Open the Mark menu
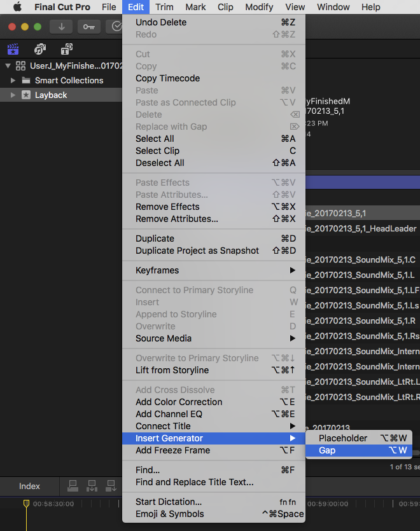 click(x=195, y=7)
